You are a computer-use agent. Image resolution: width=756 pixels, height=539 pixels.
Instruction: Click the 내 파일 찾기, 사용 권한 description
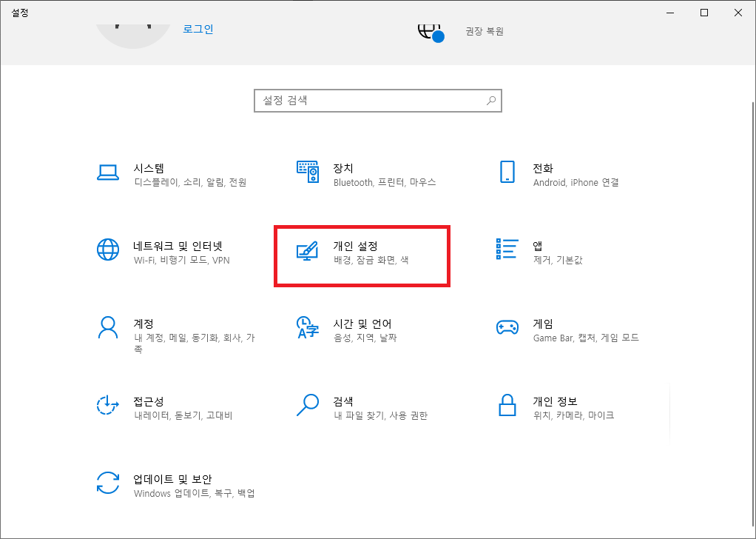[x=380, y=415]
